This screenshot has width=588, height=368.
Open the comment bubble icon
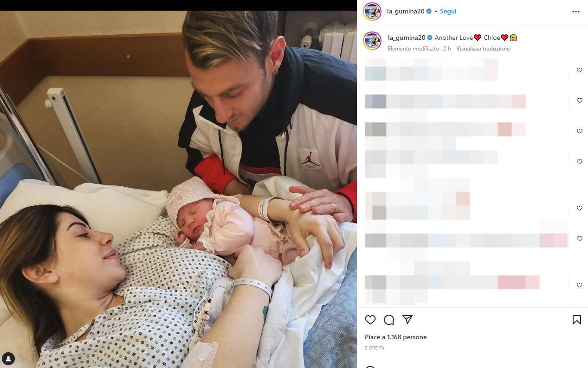click(x=389, y=320)
